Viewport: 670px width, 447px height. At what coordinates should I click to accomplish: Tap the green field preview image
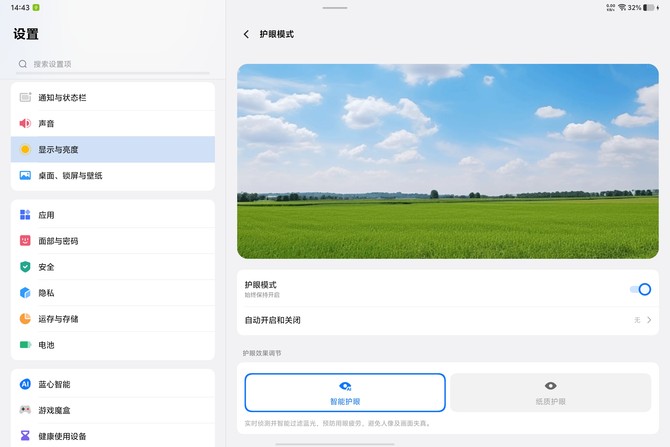pyautogui.click(x=448, y=161)
